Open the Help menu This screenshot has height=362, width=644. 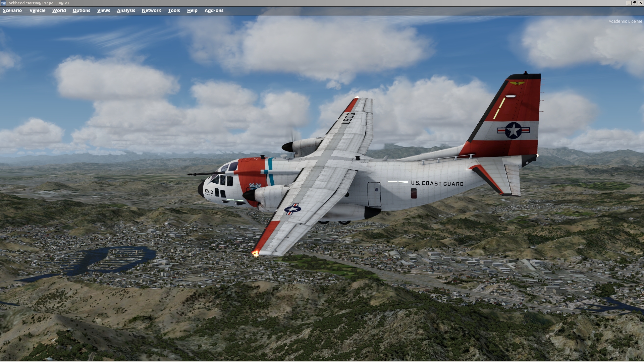[x=192, y=10]
